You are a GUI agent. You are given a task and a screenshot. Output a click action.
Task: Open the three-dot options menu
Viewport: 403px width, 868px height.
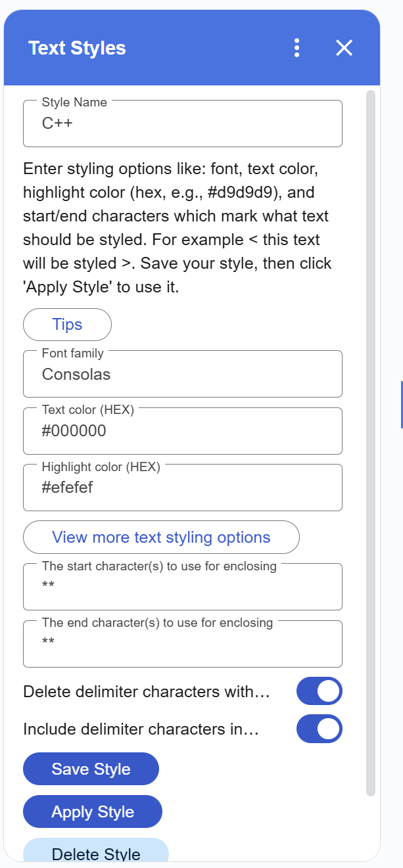(296, 48)
